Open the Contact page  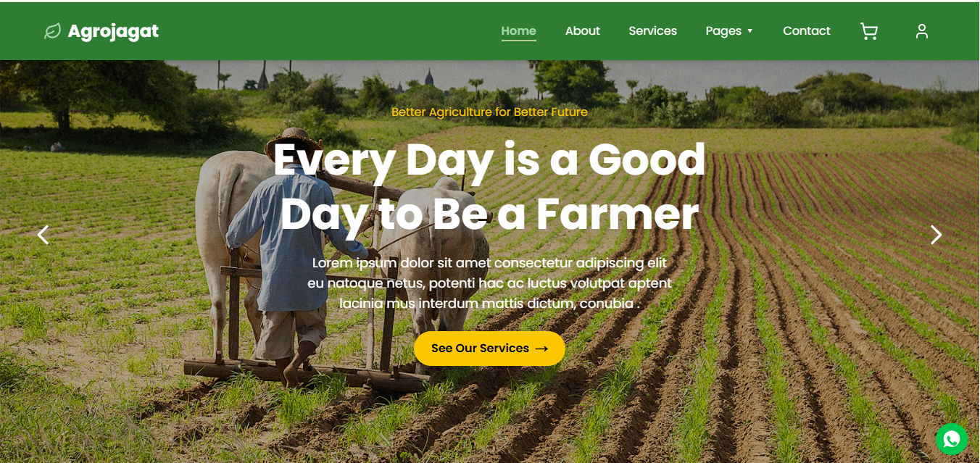pyautogui.click(x=807, y=31)
